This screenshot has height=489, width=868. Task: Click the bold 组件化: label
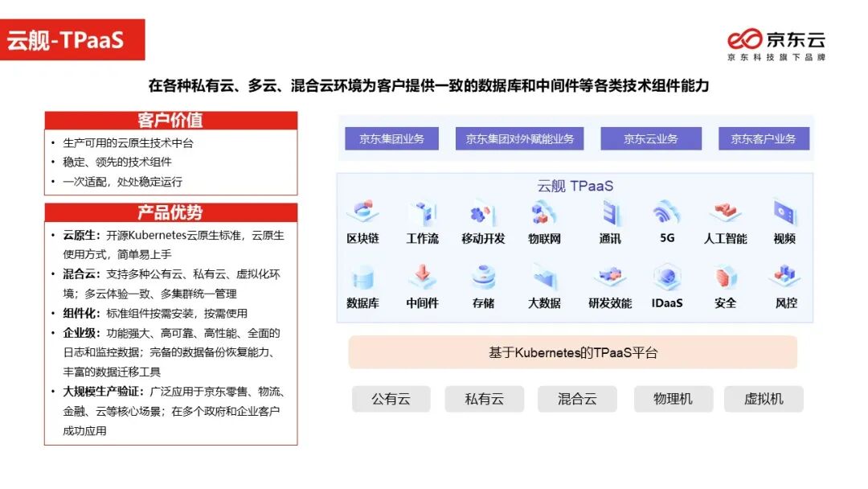[x=82, y=314]
